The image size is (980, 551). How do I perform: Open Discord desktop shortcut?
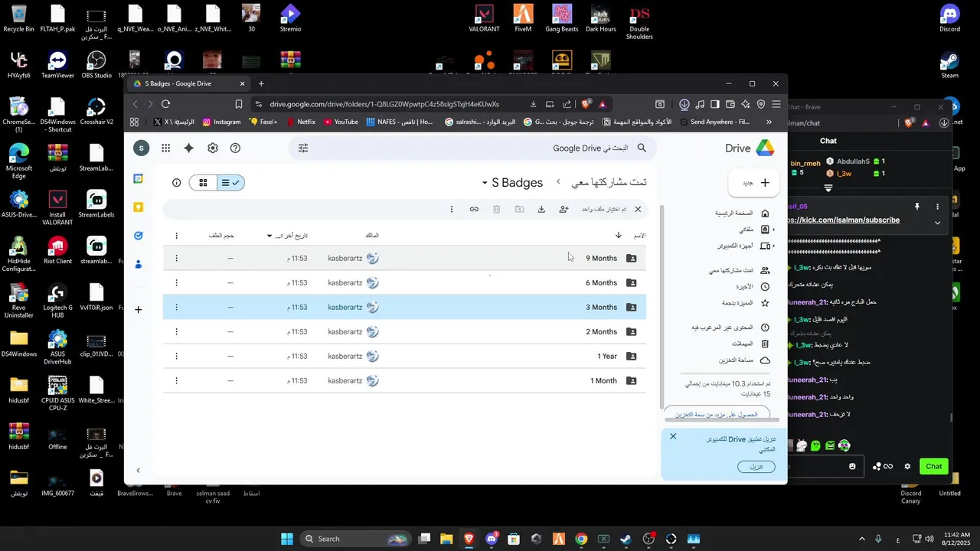click(949, 18)
